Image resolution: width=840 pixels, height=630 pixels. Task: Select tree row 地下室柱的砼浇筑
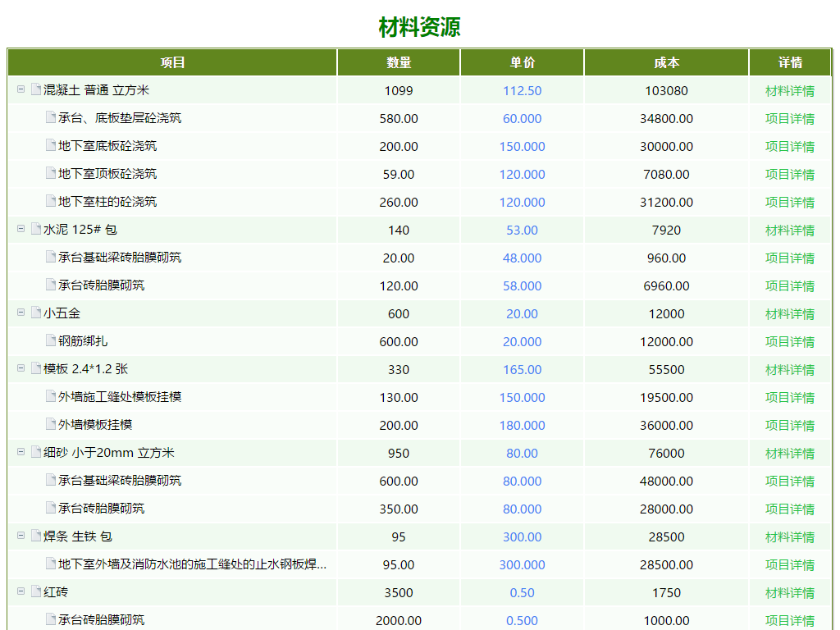pyautogui.click(x=107, y=202)
